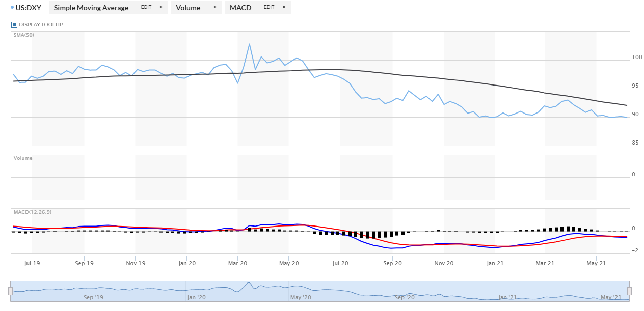Viewport: 644px width, 311px height.
Task: Click the US:DXY symbol label
Action: coord(29,8)
